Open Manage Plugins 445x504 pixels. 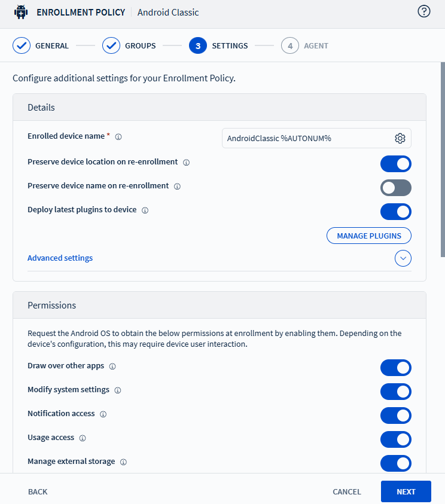[x=368, y=236]
